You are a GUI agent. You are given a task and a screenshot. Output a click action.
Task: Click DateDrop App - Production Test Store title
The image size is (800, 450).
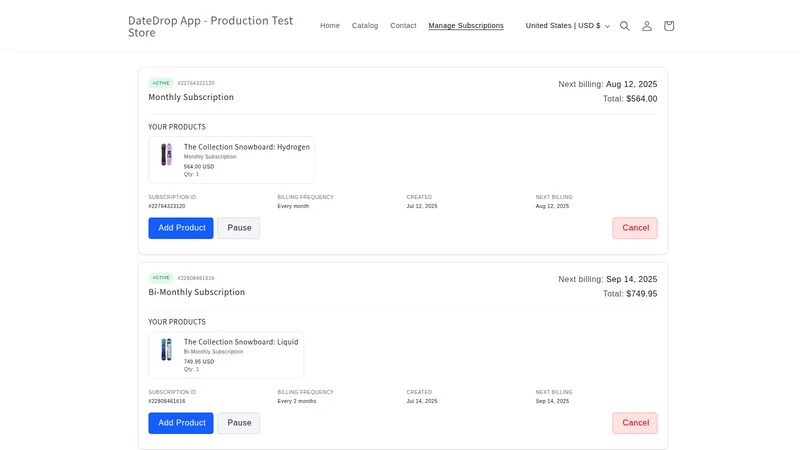click(x=210, y=27)
